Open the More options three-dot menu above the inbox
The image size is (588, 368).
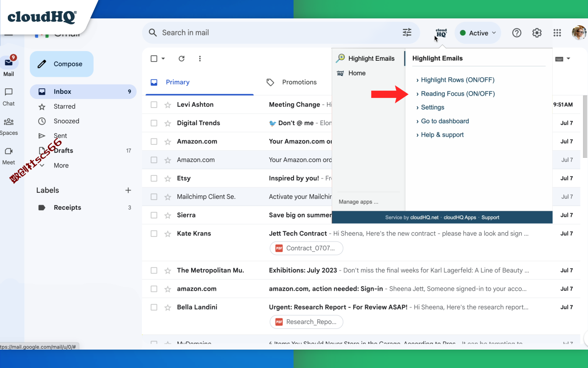tap(200, 58)
